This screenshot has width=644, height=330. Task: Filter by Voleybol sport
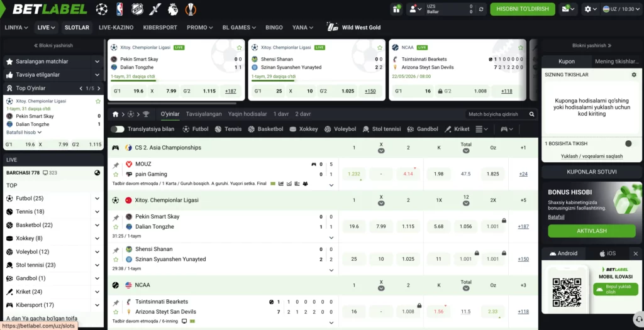(x=340, y=129)
